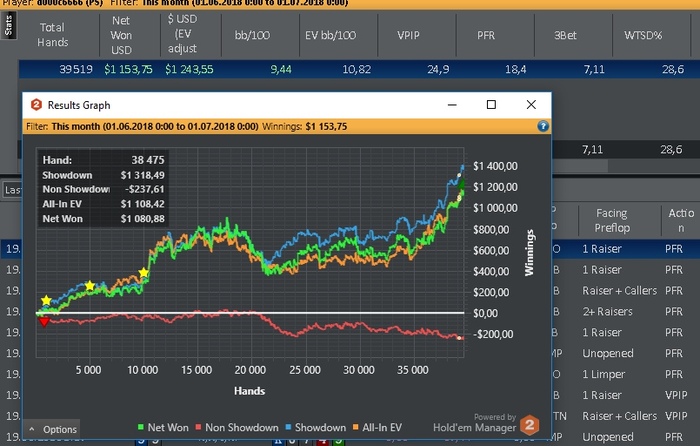Sort by VPIP column header
Viewport: 700px width, 446px height.
(408, 35)
